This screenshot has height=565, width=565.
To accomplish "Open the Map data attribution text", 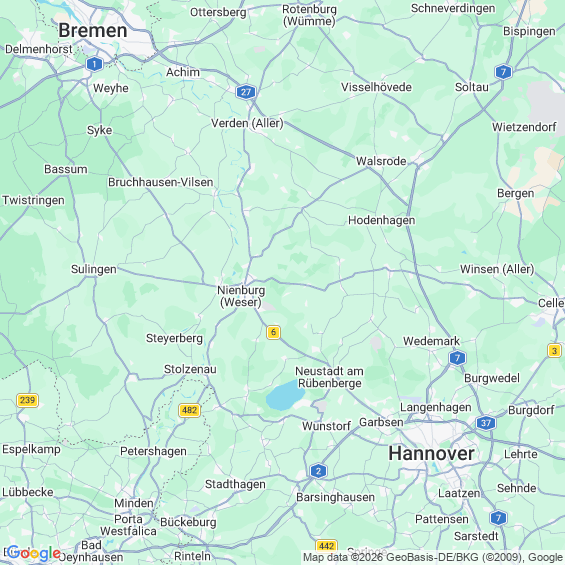I will [433, 557].
